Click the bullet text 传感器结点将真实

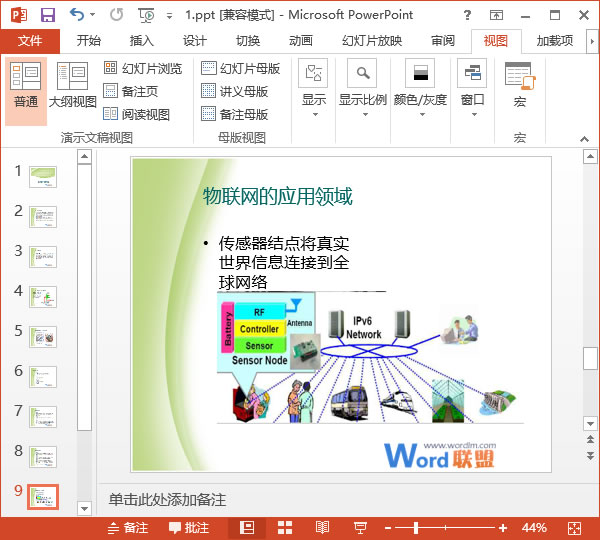click(284, 243)
